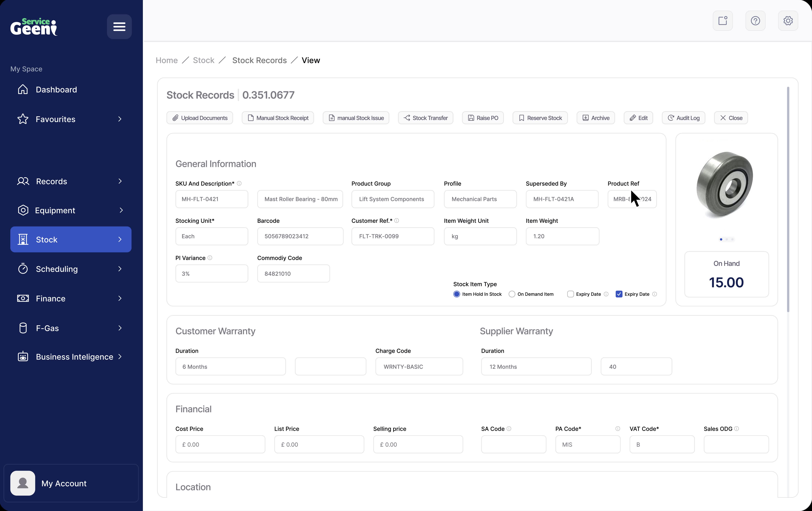Image resolution: width=812 pixels, height=511 pixels.
Task: Click info icon beside Sales ODG
Action: click(736, 428)
